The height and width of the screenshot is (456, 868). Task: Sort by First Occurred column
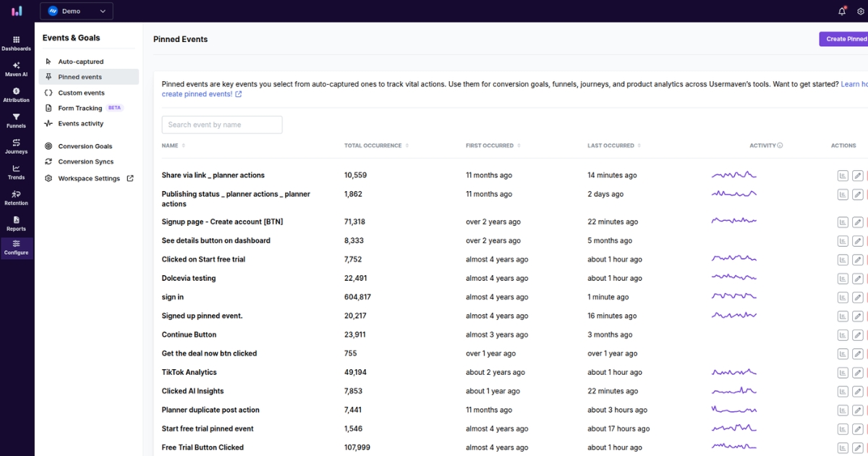click(493, 145)
